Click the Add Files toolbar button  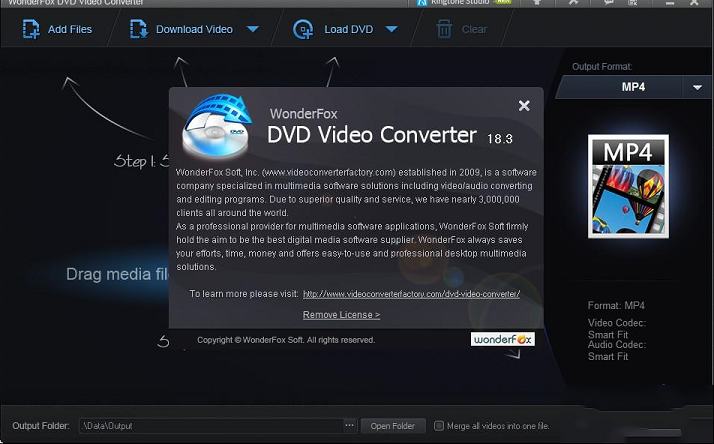(x=57, y=29)
